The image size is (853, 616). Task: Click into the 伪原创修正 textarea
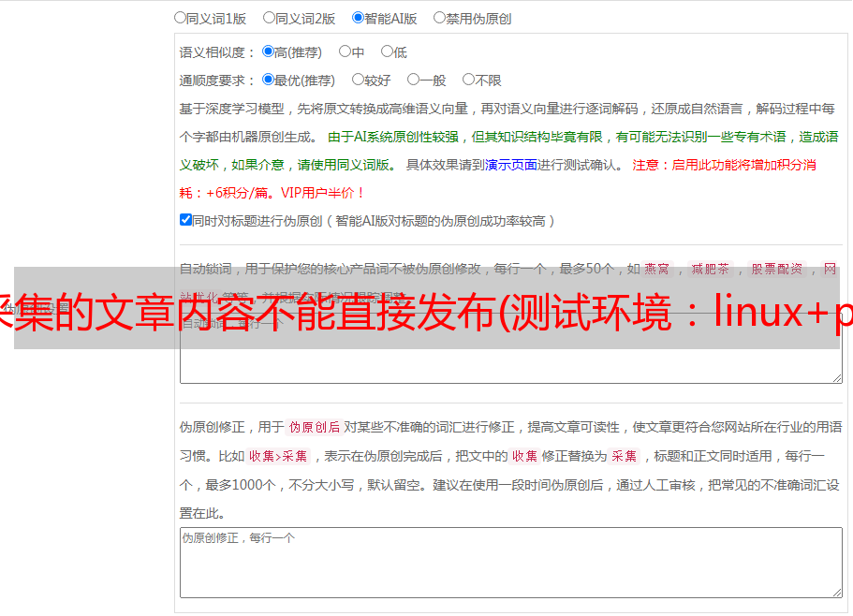(511, 563)
